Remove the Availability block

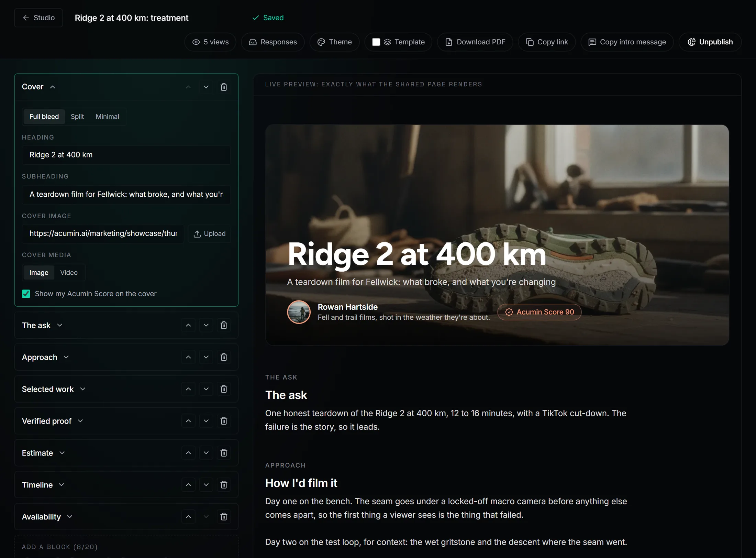pos(224,517)
